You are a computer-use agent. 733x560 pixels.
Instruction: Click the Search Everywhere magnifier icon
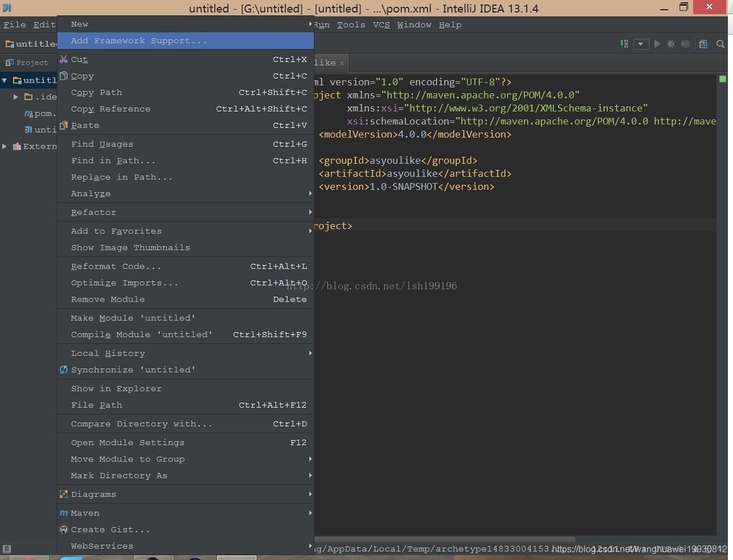[x=720, y=44]
